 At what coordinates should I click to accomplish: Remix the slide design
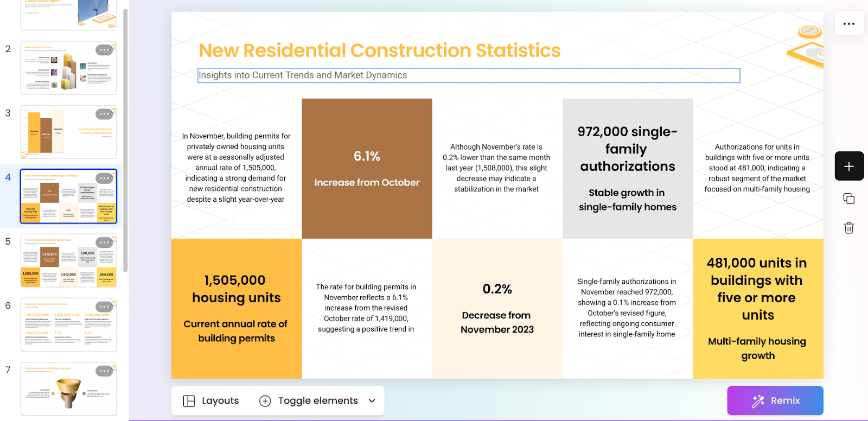pyautogui.click(x=775, y=400)
